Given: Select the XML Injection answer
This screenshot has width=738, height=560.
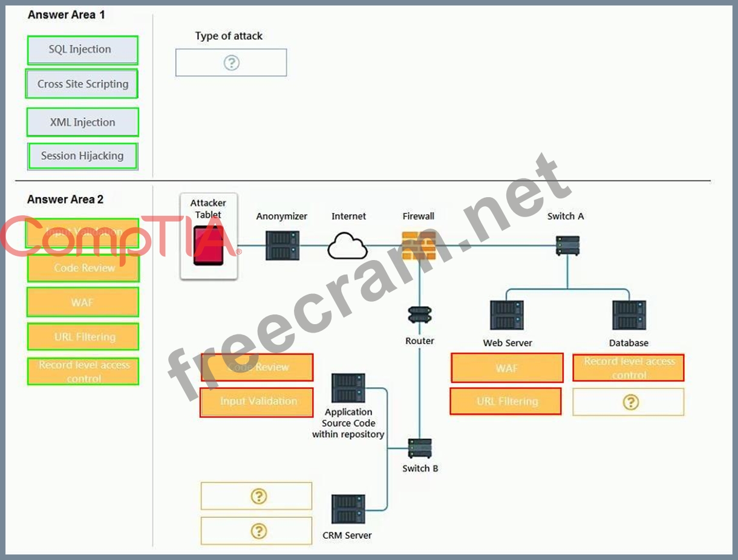Looking at the screenshot, I should click(x=82, y=122).
